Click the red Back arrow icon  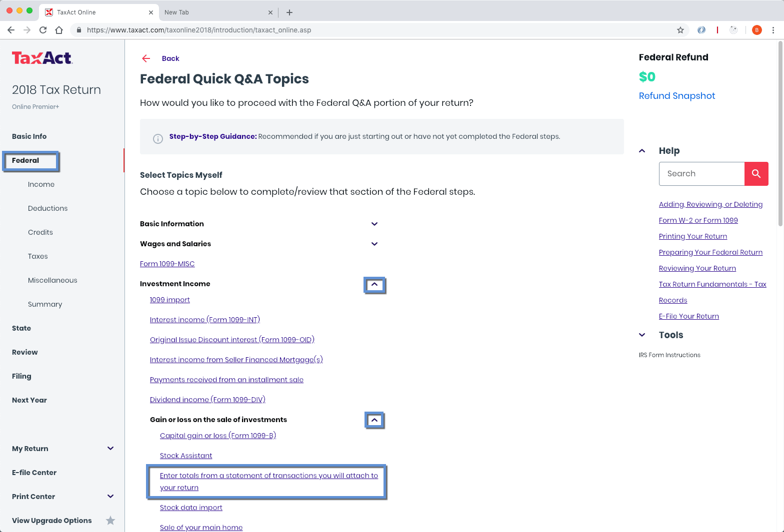[146, 58]
